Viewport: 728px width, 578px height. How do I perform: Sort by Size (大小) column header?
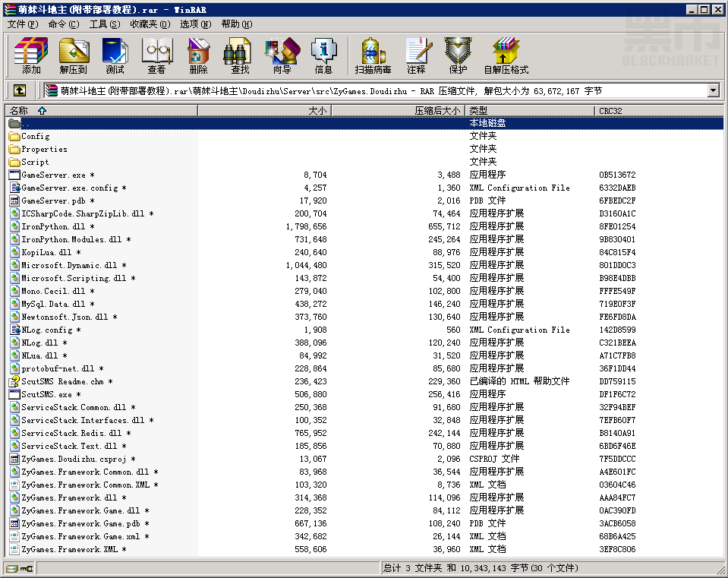point(265,111)
